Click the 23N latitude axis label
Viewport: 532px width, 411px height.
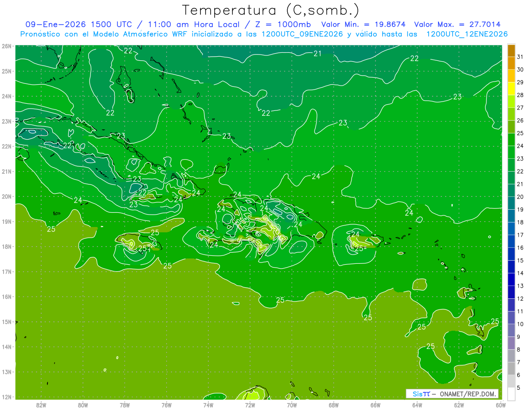[7, 121]
